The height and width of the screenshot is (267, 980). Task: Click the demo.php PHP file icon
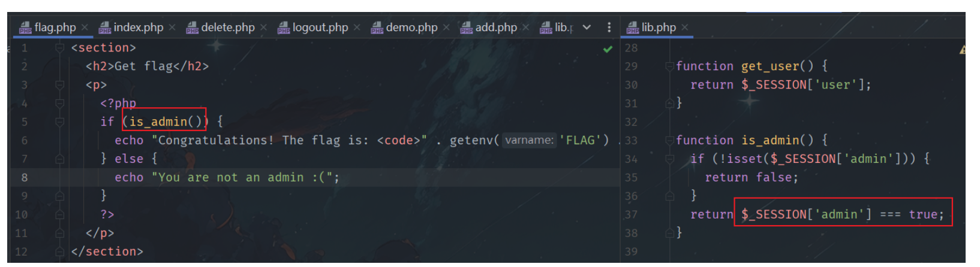pos(377,28)
